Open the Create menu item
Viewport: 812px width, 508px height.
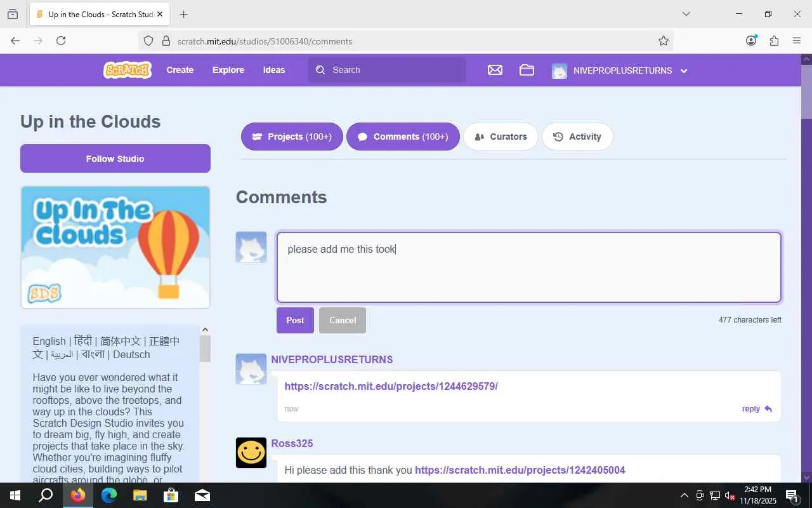pos(180,70)
